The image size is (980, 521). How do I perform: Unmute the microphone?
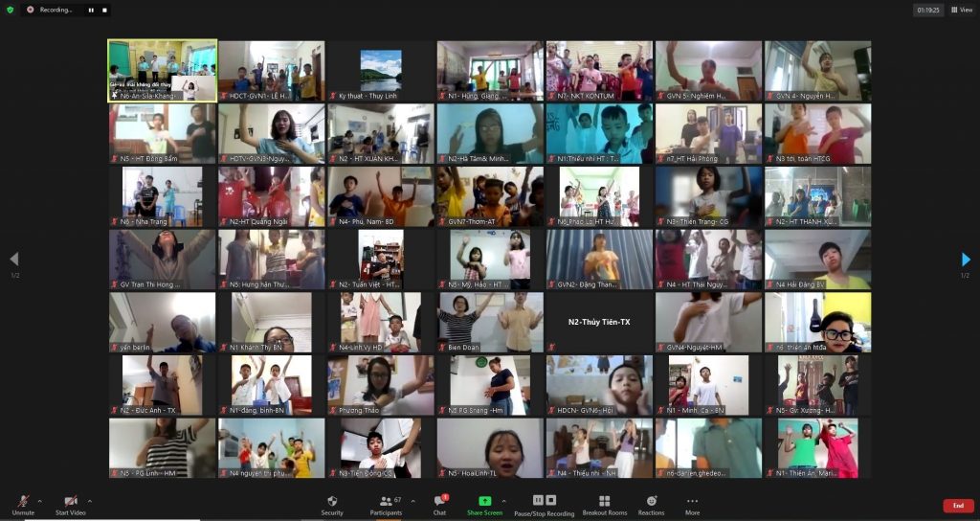point(23,506)
